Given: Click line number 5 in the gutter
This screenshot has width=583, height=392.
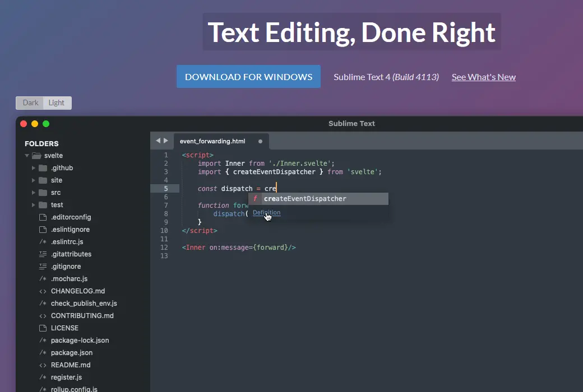Looking at the screenshot, I should click(x=166, y=189).
